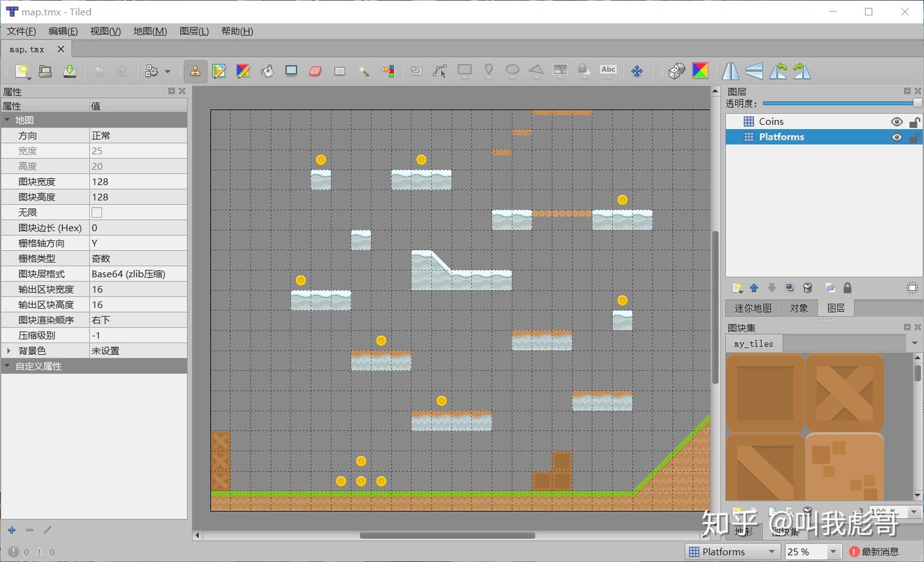Toggle lock for other layers
The width and height of the screenshot is (924, 562).
click(x=848, y=289)
